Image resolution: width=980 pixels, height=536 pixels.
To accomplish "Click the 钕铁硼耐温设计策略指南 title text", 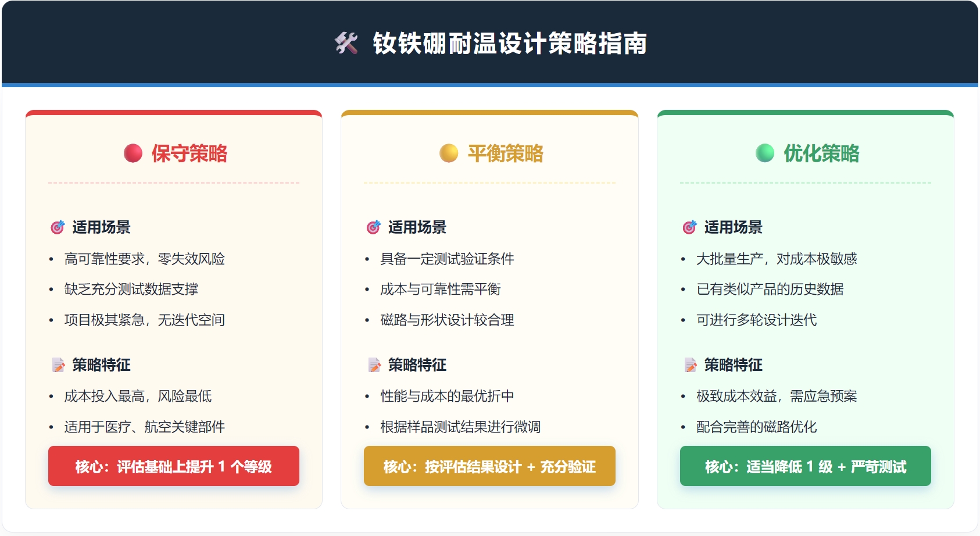I will click(510, 44).
